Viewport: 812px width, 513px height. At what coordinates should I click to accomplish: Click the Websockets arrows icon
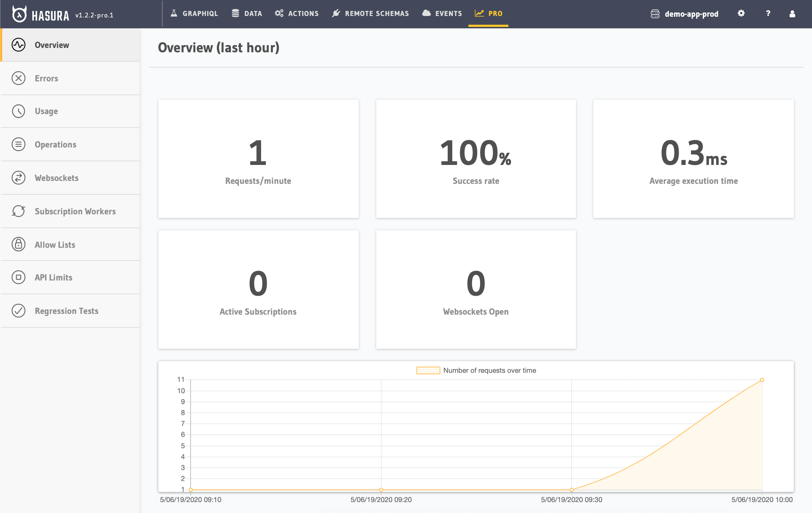(x=19, y=178)
